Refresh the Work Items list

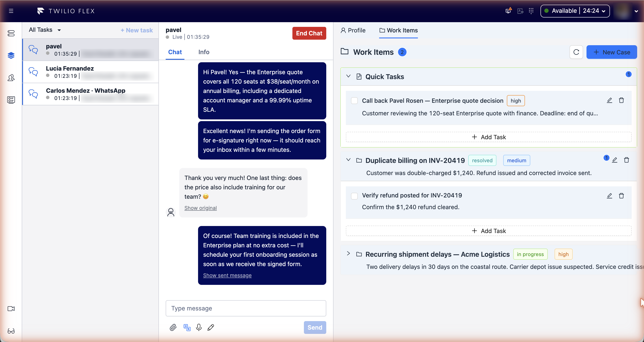point(576,52)
